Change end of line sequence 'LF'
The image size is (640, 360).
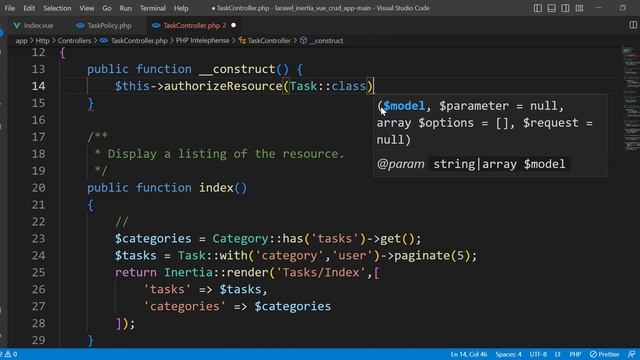pyautogui.click(x=558, y=354)
